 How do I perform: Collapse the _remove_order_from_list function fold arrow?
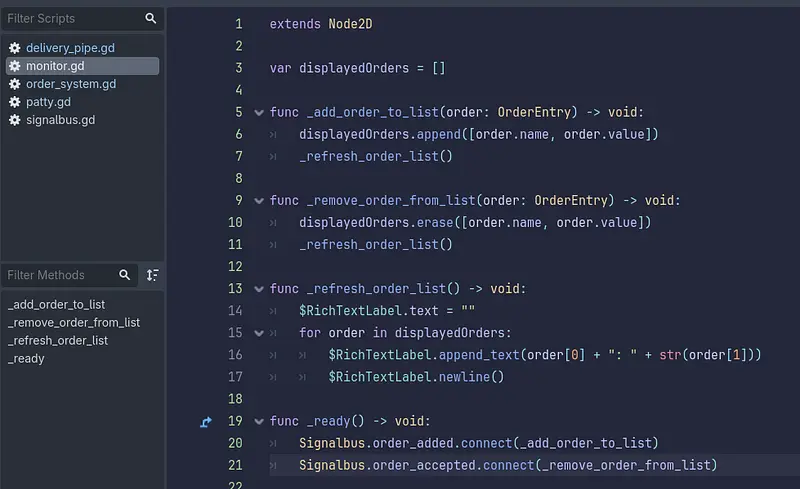tap(260, 201)
